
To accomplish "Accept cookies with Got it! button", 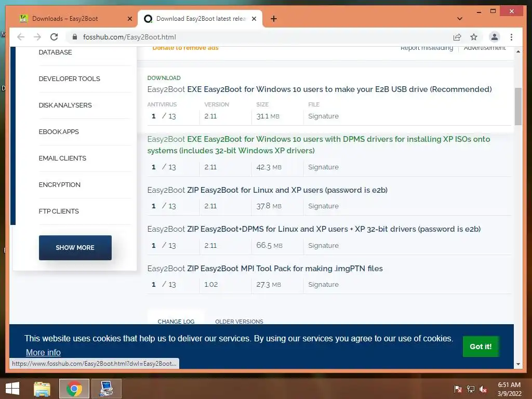I will [x=481, y=347].
